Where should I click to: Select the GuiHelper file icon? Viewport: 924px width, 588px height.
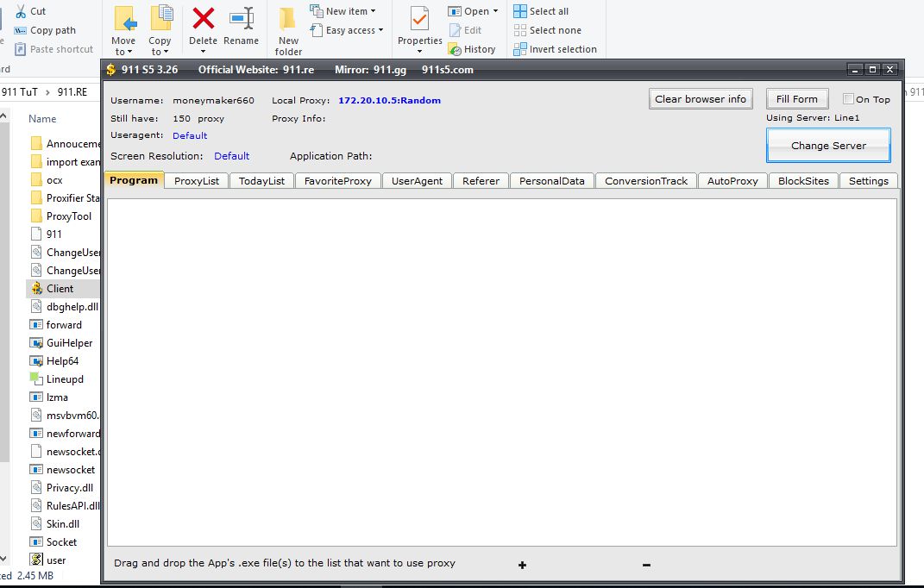click(36, 343)
